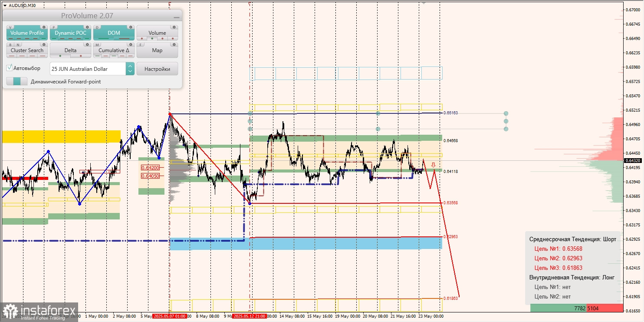Open Volume Profile settings gear

[44, 27]
